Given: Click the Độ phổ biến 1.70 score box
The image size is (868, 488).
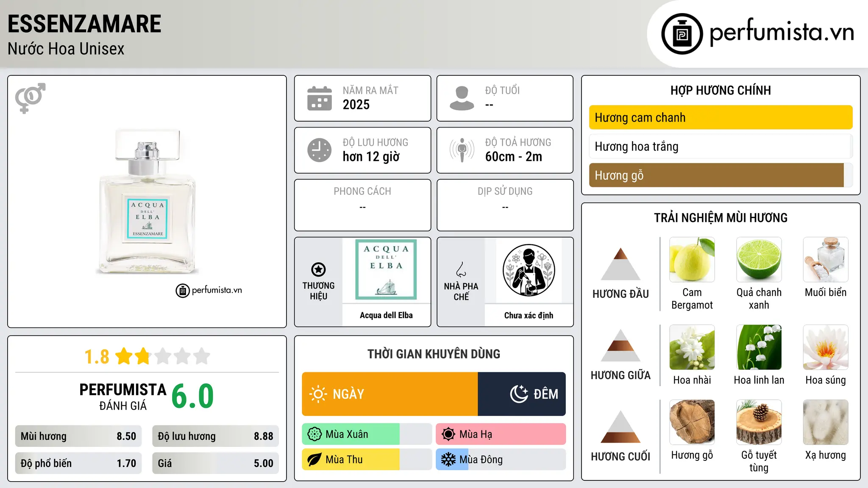Looking at the screenshot, I should point(78,463).
